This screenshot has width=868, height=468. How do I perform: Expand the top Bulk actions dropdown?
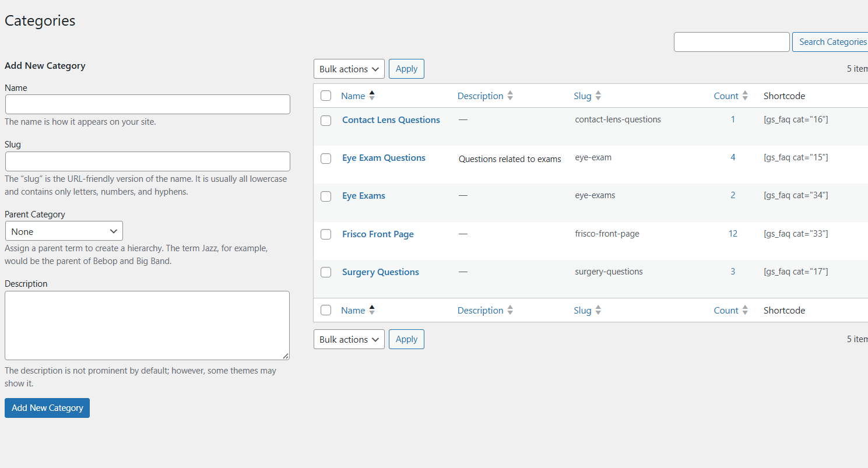[349, 69]
